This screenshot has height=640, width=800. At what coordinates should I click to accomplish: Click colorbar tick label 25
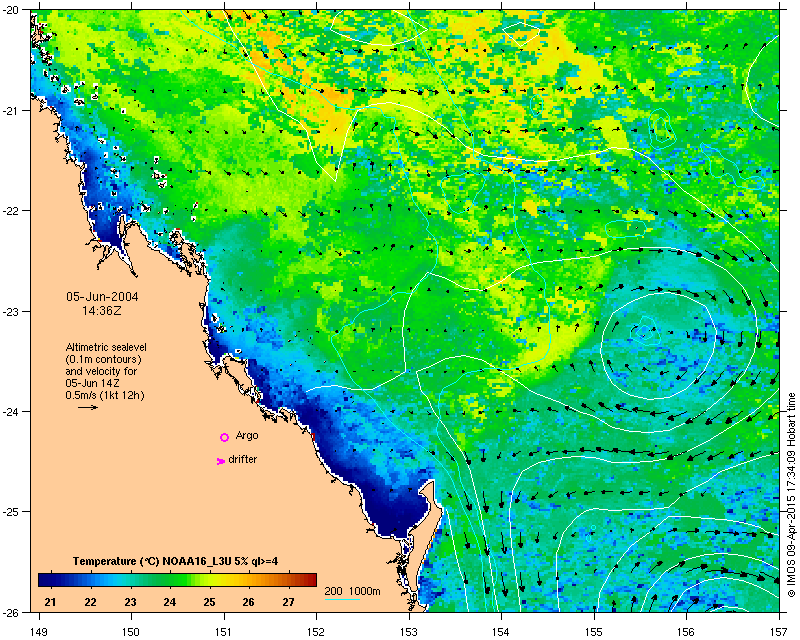point(209,602)
